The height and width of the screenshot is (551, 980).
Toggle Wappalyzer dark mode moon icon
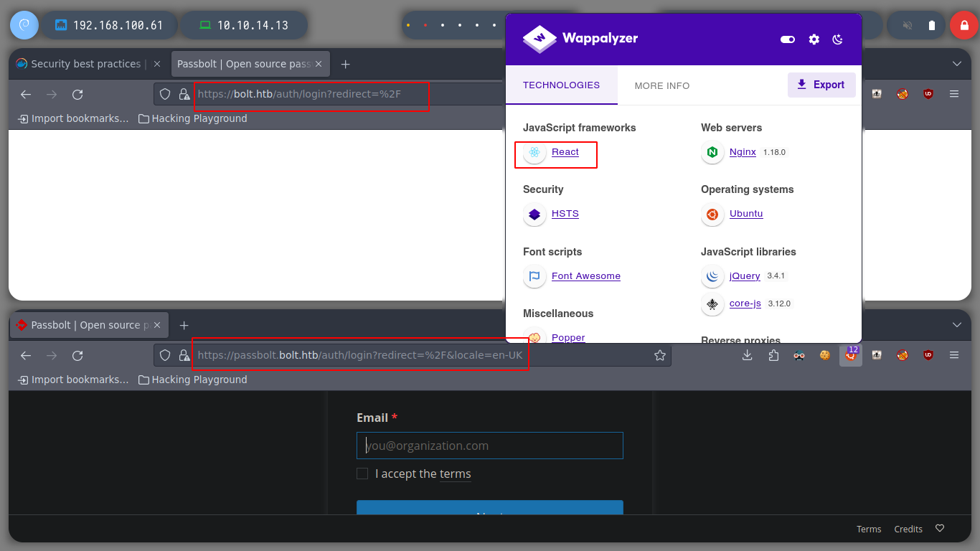pyautogui.click(x=837, y=39)
